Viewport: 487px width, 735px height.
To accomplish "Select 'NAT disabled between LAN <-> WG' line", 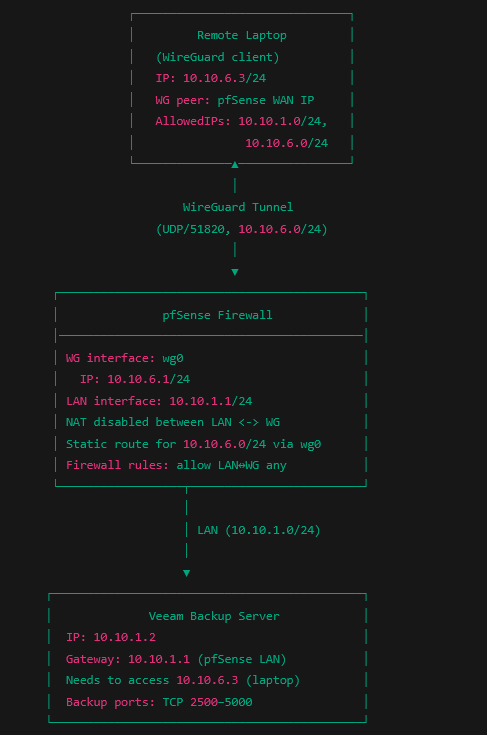I will click(x=172, y=422).
